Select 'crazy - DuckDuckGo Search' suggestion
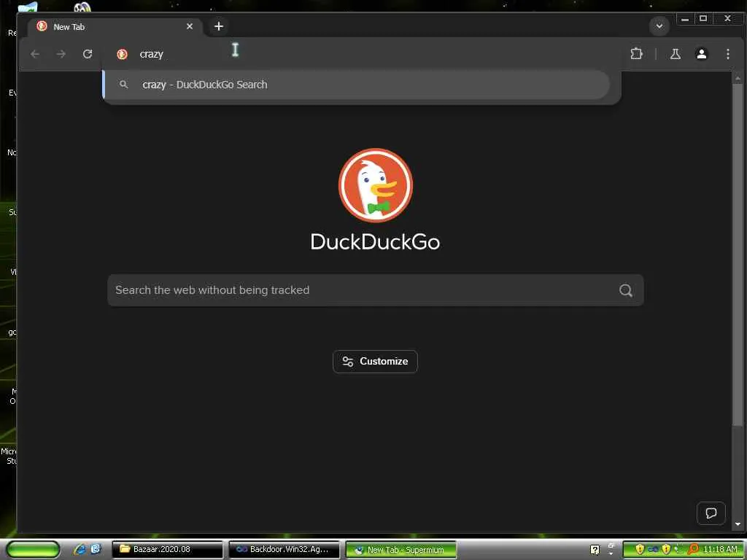This screenshot has height=560, width=747. (x=356, y=85)
